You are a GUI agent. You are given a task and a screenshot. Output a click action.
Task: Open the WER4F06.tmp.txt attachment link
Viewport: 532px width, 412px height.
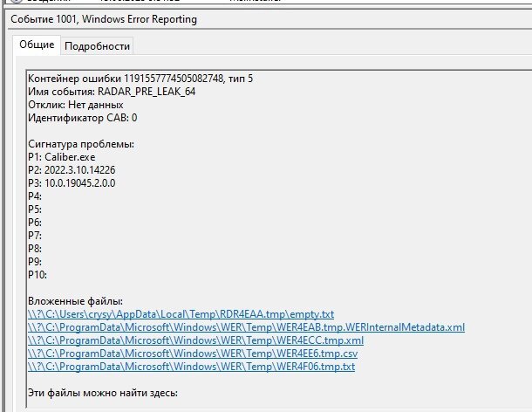point(191,367)
